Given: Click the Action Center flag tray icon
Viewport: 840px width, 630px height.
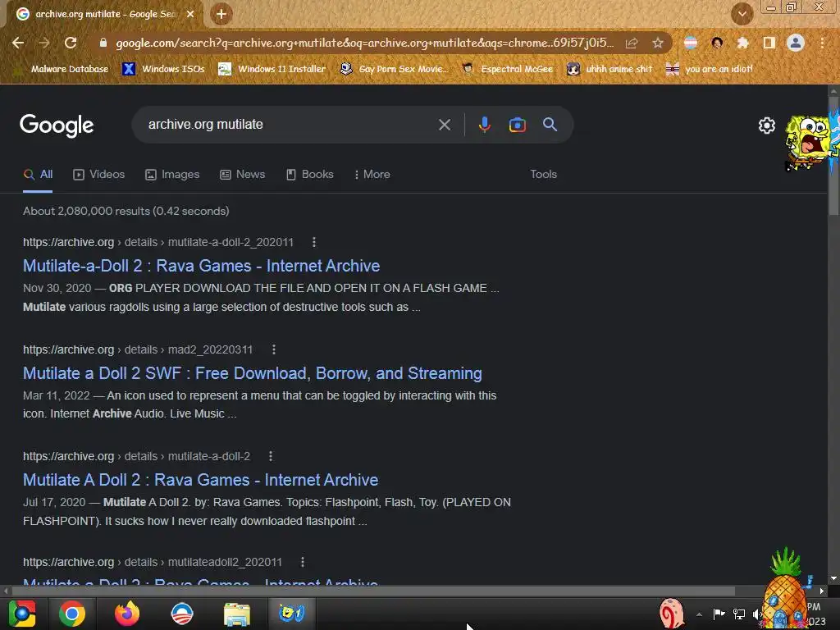Looking at the screenshot, I should tap(719, 614).
